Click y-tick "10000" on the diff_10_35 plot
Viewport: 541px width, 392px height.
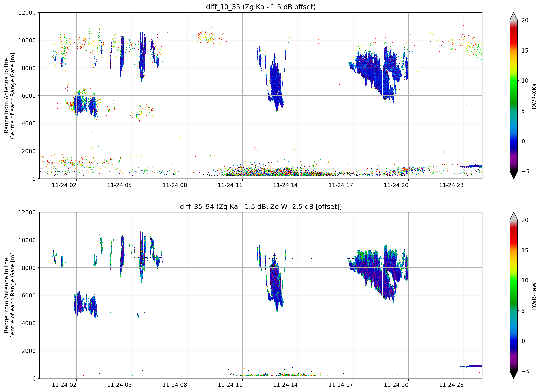coord(27,41)
